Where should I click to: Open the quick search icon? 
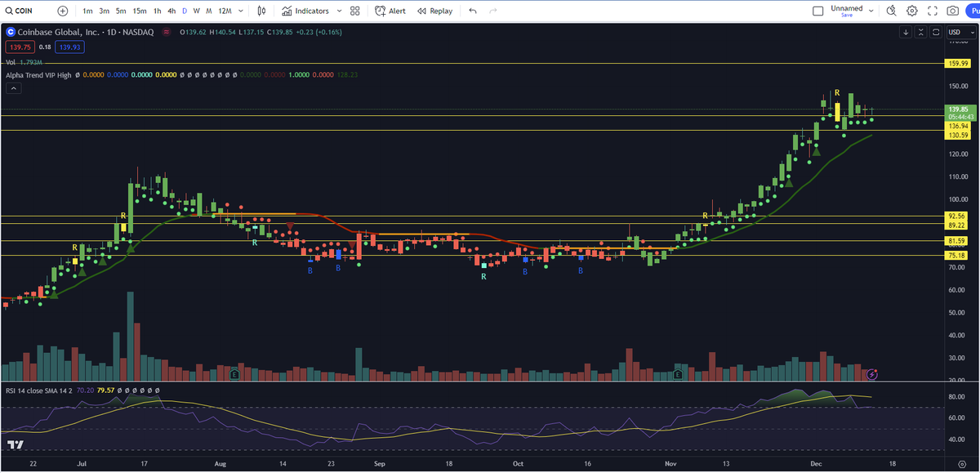(891, 11)
